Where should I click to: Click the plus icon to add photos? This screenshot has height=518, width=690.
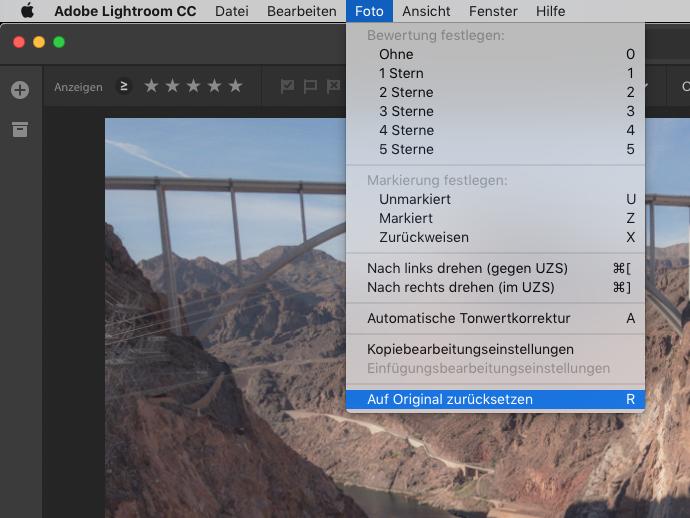(20, 90)
